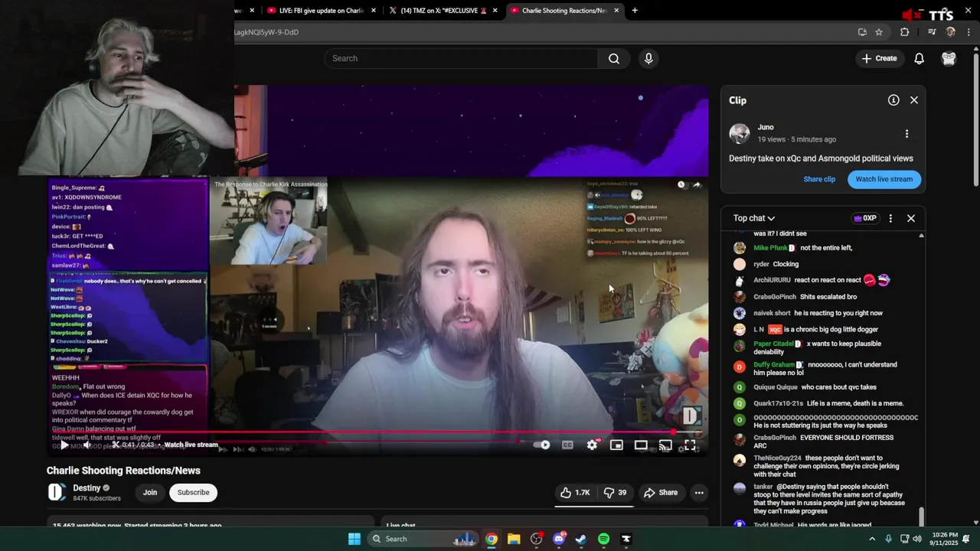Screen dimensions: 980x551
Task: Open Windows Start menu
Action: pyautogui.click(x=354, y=539)
